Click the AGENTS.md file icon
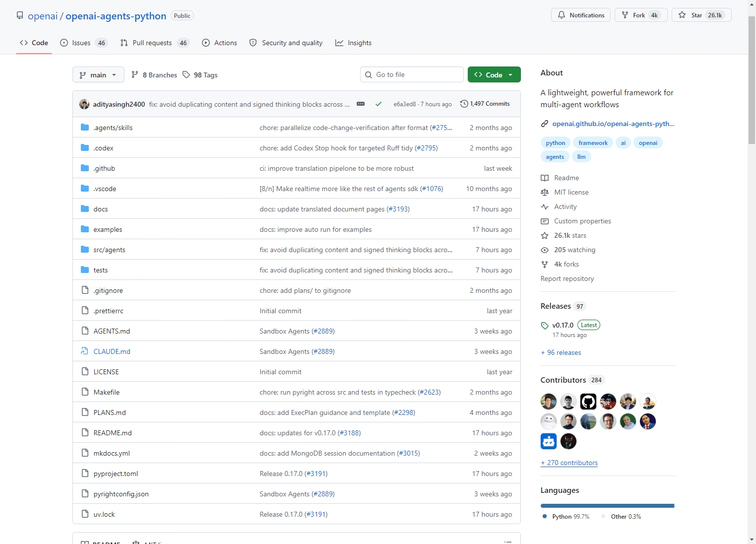 click(85, 331)
